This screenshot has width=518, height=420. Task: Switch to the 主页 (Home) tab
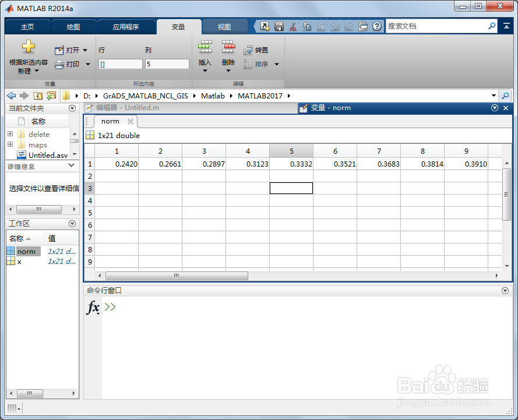(x=27, y=27)
